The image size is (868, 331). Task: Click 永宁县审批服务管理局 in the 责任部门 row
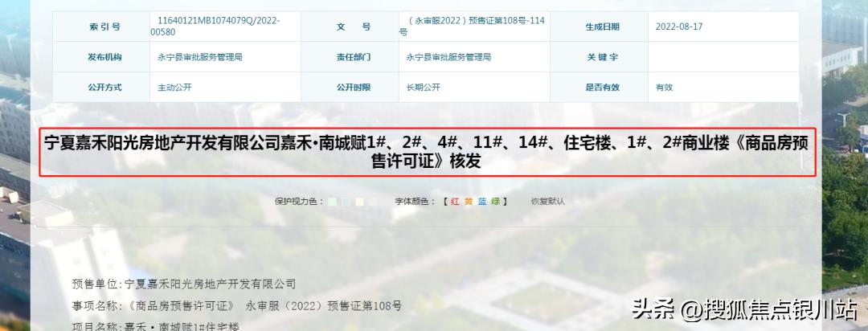click(448, 56)
